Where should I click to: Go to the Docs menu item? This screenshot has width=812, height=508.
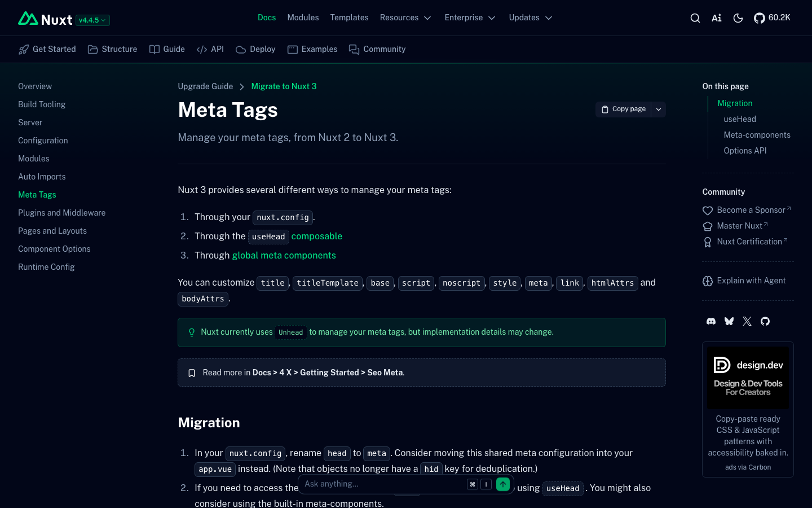pyautogui.click(x=267, y=17)
